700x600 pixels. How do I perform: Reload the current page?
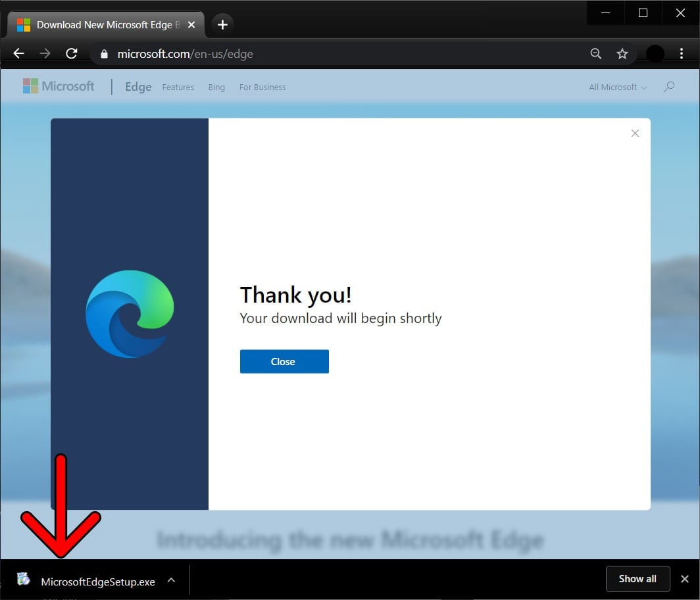coord(72,54)
